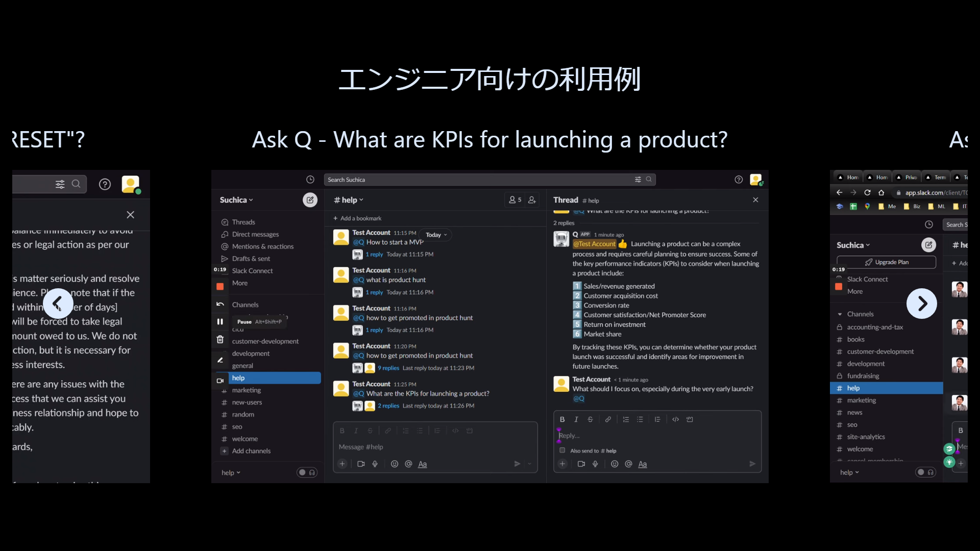The height and width of the screenshot is (551, 980).
Task: Check 'Also send to #help' checkbox
Action: (562, 450)
